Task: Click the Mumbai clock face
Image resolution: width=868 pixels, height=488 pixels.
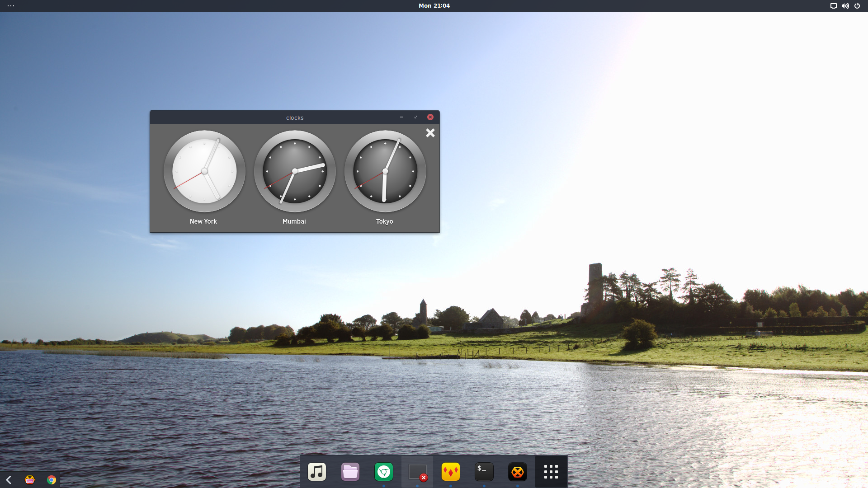Action: (x=295, y=171)
